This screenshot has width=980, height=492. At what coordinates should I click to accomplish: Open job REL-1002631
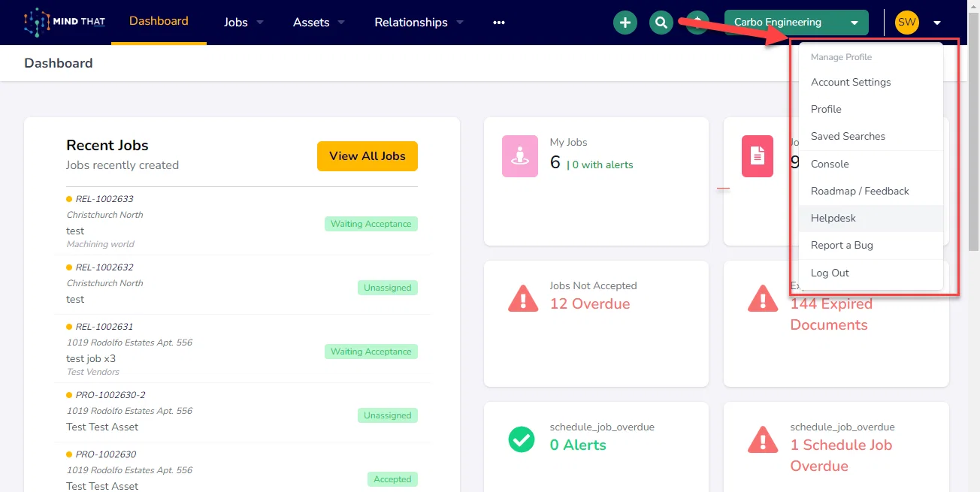pos(104,327)
